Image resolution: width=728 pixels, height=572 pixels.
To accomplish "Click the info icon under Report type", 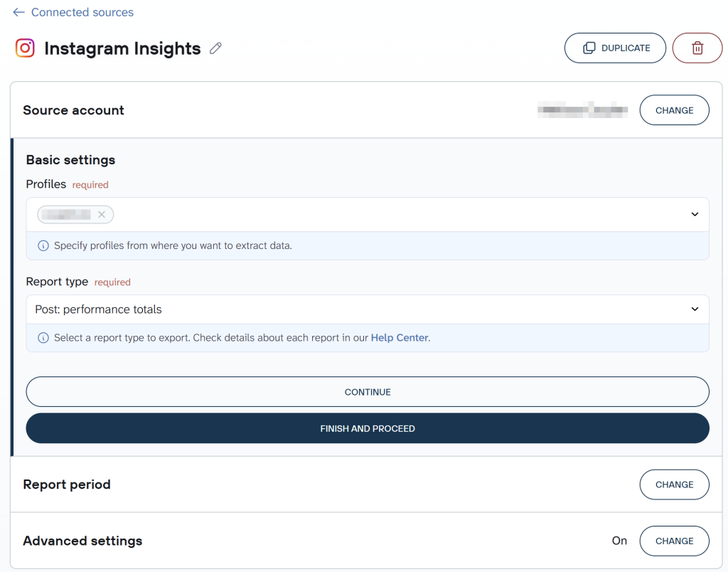I will 43,338.
